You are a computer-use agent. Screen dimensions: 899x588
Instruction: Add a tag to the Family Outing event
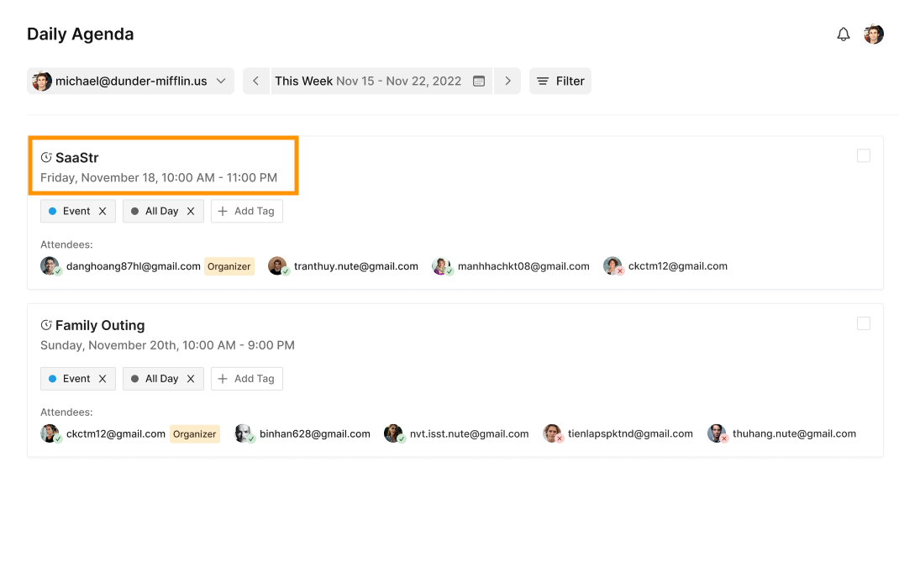tap(246, 378)
